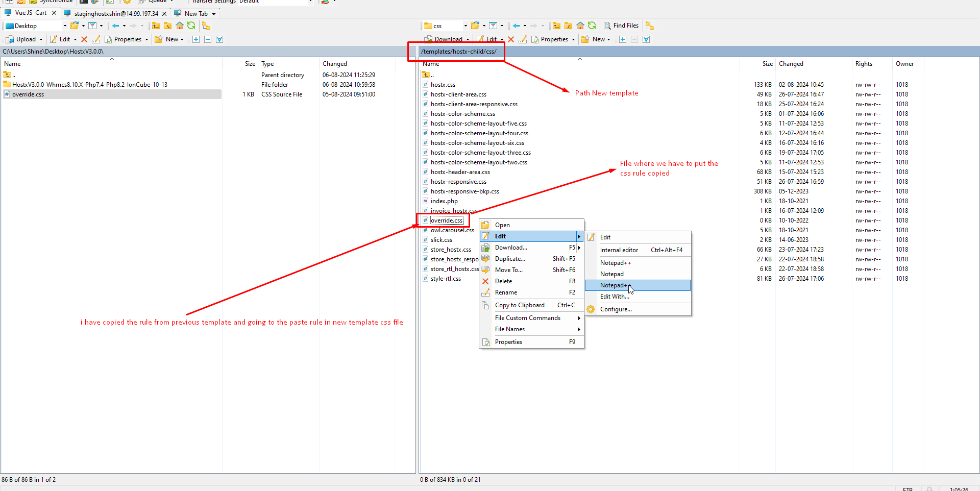Open the Configure editors gear entry
Screen dimensions: 980x491
[x=616, y=309]
